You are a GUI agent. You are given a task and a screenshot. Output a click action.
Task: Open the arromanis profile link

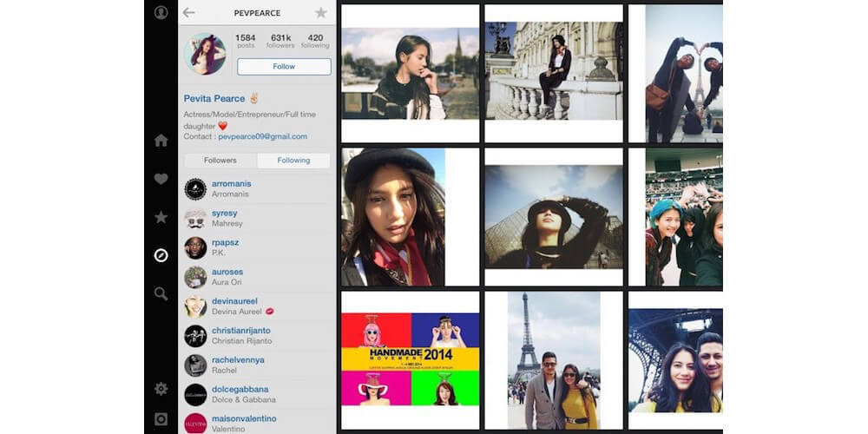[232, 183]
